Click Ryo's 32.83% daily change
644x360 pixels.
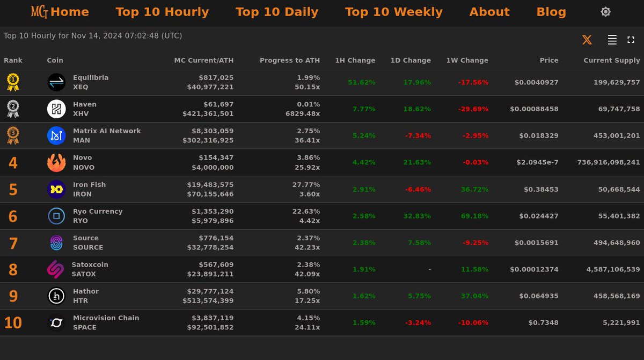pyautogui.click(x=417, y=216)
